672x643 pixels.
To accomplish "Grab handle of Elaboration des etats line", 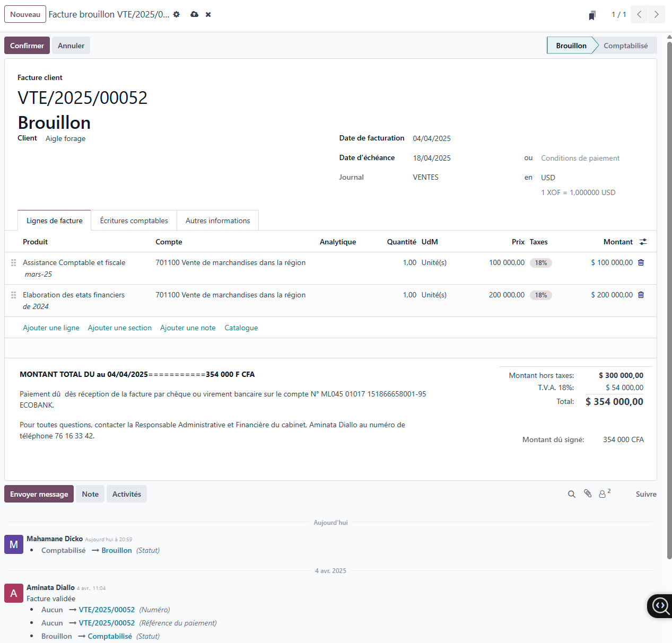I will pyautogui.click(x=14, y=295).
